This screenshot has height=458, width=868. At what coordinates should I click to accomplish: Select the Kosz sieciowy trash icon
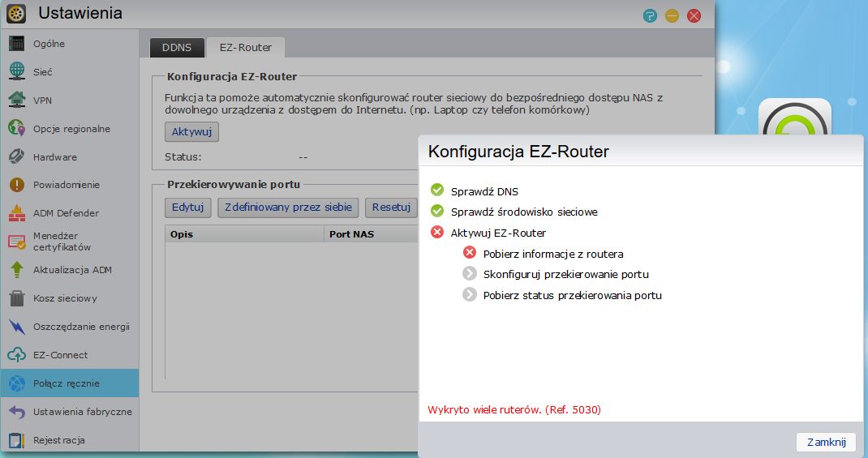click(x=16, y=298)
